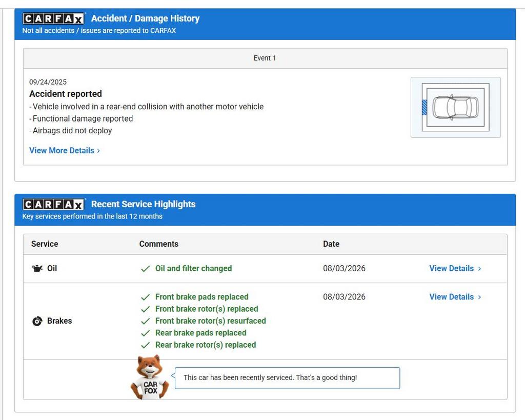Click the CARFAX logo in Recent Service Highlights header

(x=53, y=204)
